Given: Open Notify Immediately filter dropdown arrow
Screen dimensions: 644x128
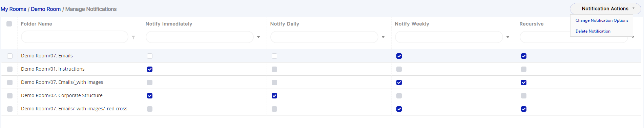Looking at the screenshot, I should pos(258,37).
